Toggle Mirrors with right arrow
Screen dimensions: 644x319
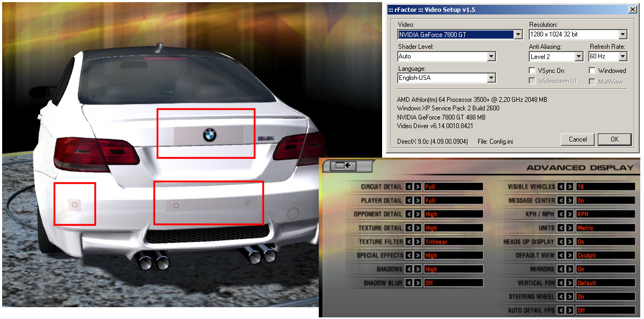pyautogui.click(x=569, y=269)
